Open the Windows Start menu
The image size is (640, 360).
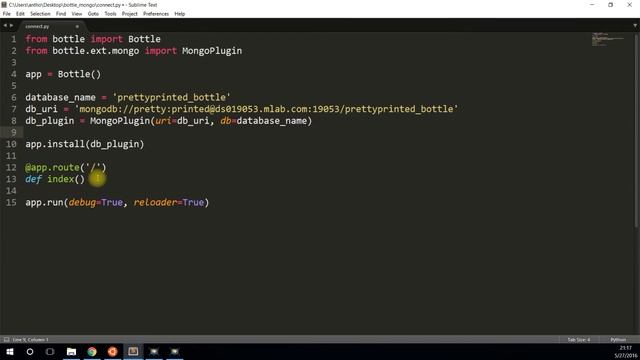tap(10, 351)
